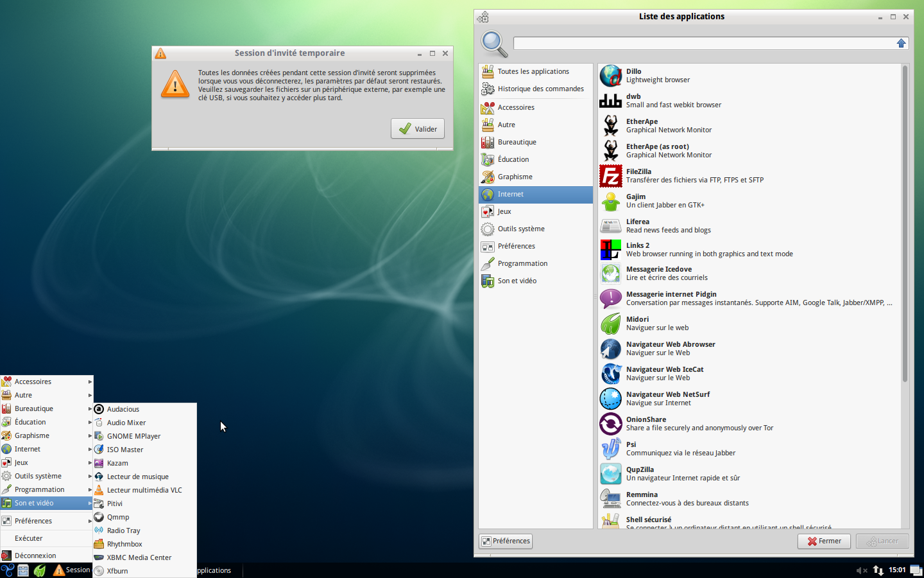Click the Links 2 browser icon
Image resolution: width=924 pixels, height=578 pixels.
[610, 250]
